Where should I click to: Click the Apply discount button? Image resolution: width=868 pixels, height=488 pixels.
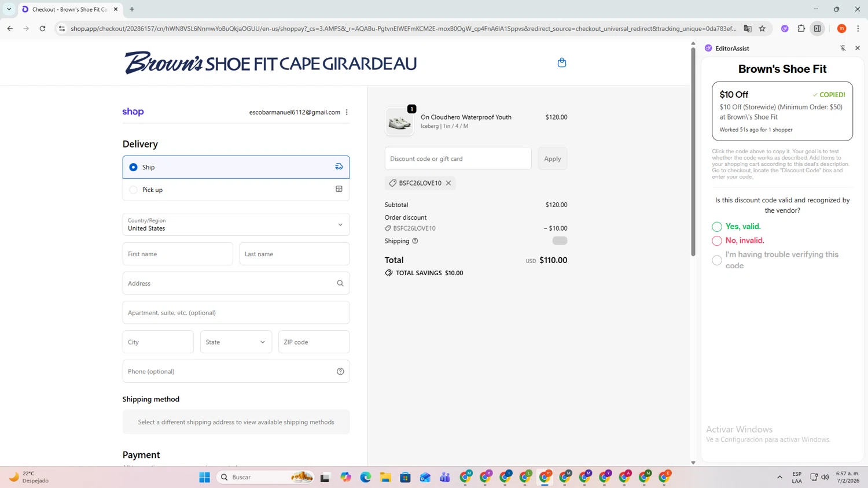coord(553,158)
